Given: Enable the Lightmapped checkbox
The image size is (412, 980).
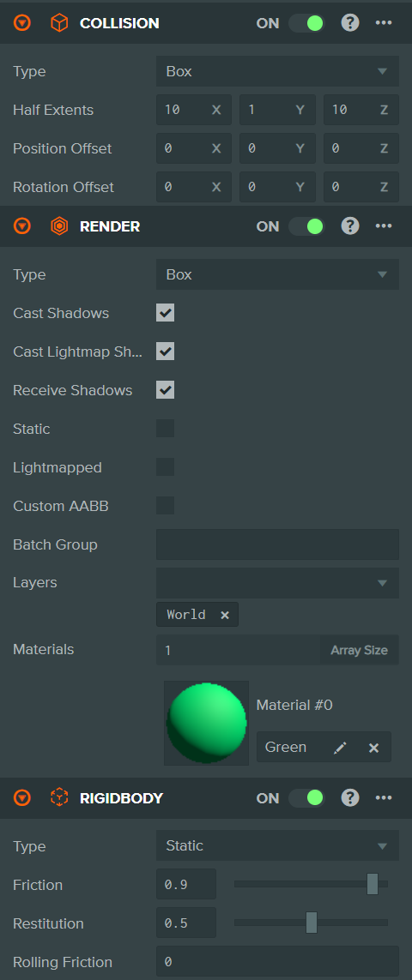Looking at the screenshot, I should 166,467.
